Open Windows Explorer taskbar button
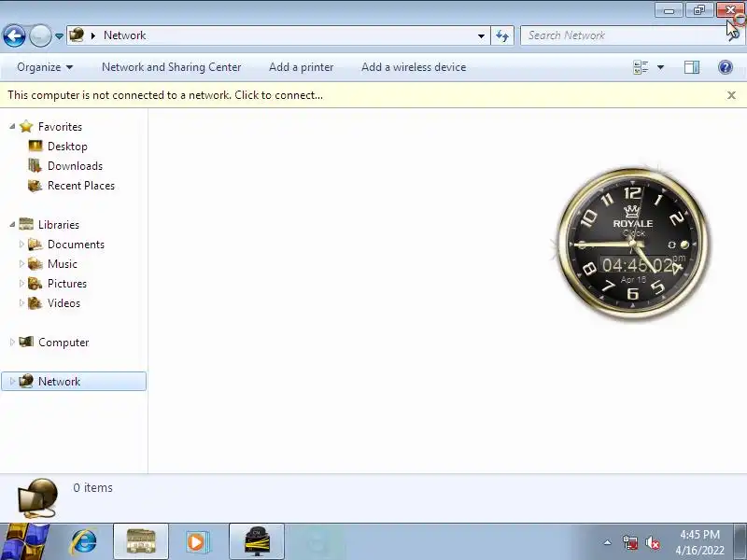Image resolution: width=747 pixels, height=560 pixels. pyautogui.click(x=141, y=542)
